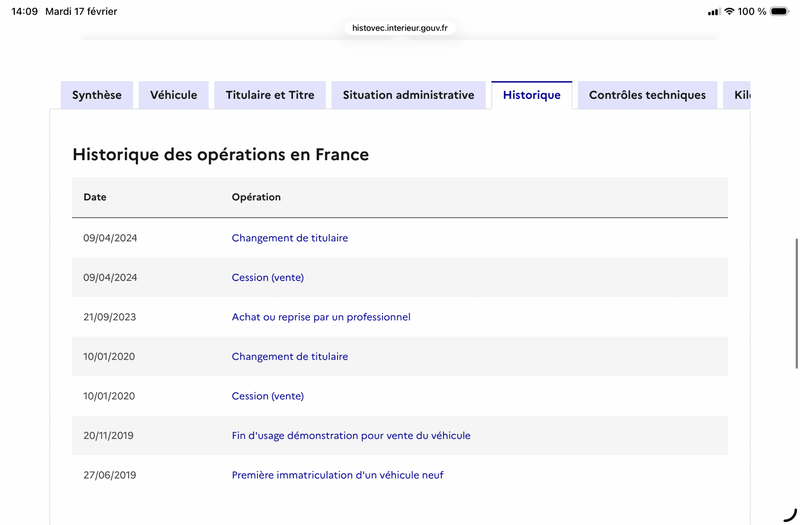Tap the battery icon in status bar
Image resolution: width=800 pixels, height=525 pixels.
click(x=779, y=12)
